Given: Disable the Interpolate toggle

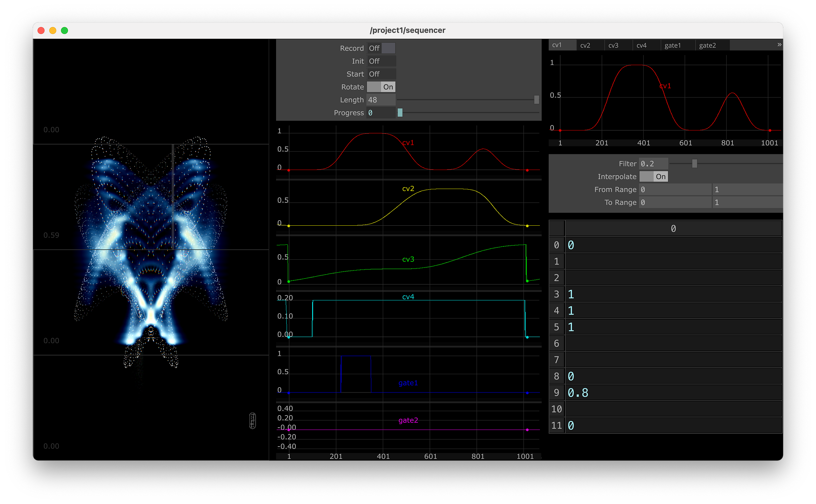Looking at the screenshot, I should 653,177.
